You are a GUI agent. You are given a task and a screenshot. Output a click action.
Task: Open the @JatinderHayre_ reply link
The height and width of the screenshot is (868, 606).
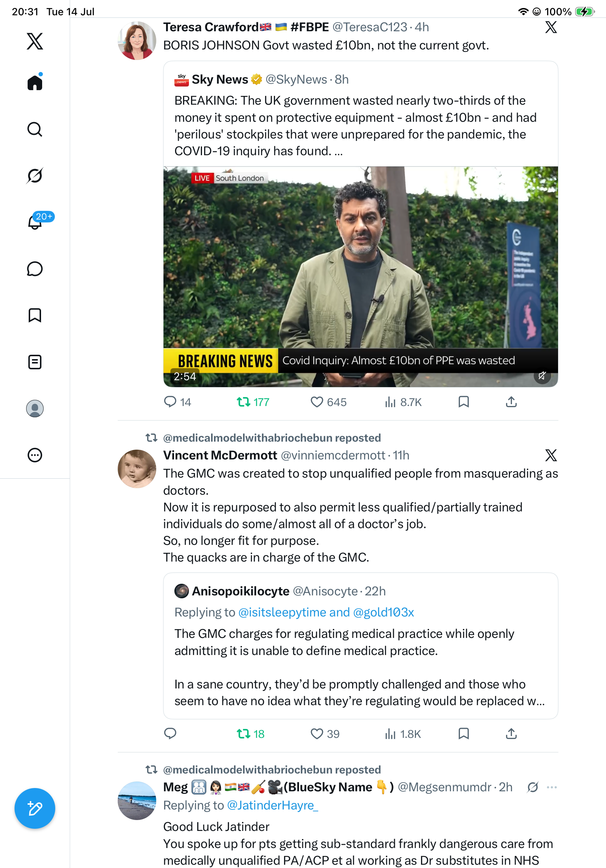tap(272, 805)
